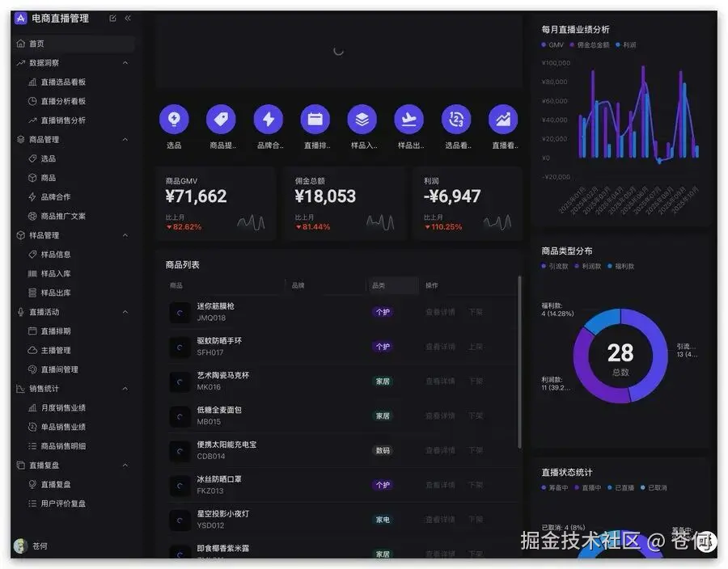Open the 商品提报 icon
Viewport: 728px width, 569px height.
click(221, 118)
